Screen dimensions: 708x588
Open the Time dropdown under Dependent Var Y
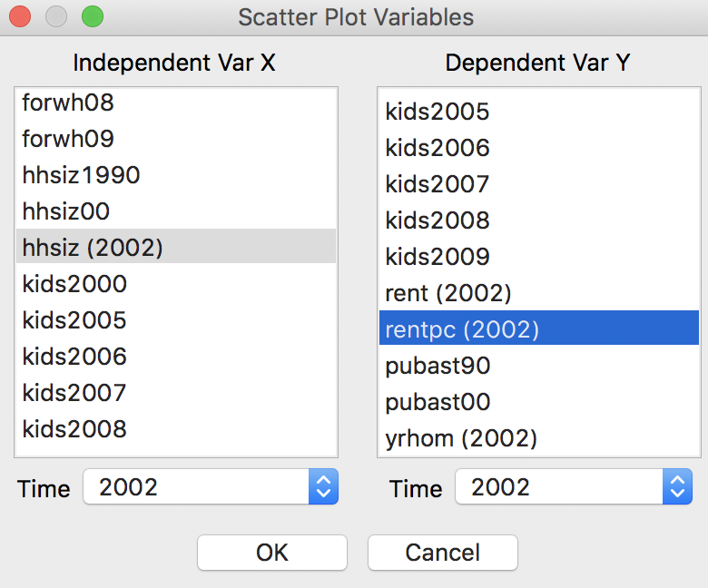[573, 486]
